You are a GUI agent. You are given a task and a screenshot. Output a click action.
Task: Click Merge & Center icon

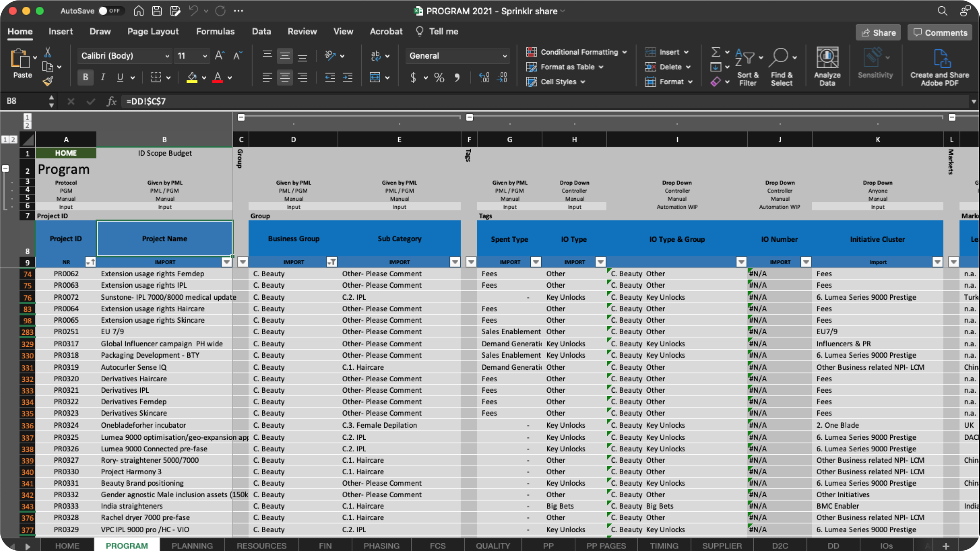coord(375,77)
